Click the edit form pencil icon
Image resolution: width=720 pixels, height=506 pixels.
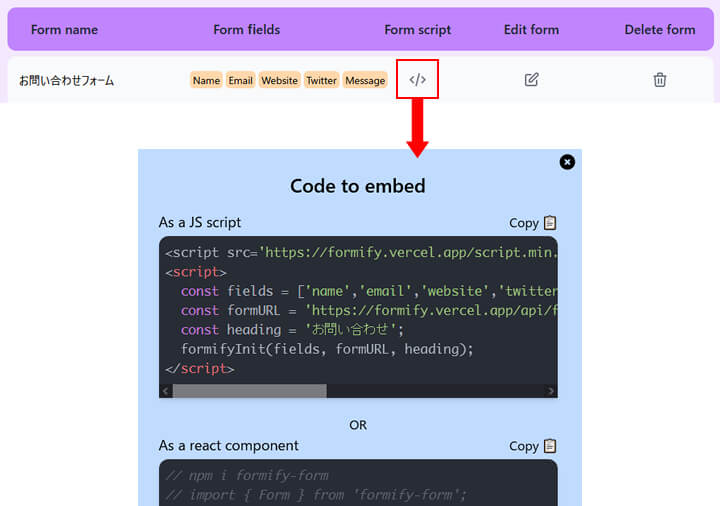[x=531, y=80]
